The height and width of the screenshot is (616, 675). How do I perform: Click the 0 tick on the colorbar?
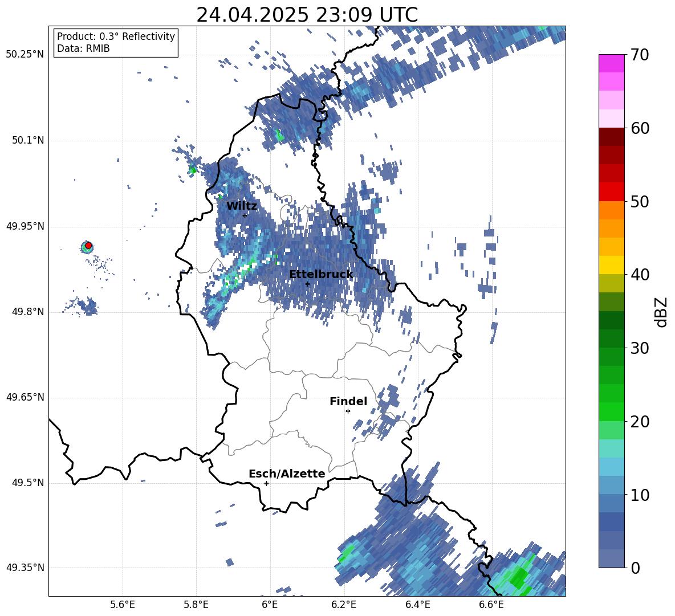pyautogui.click(x=635, y=568)
